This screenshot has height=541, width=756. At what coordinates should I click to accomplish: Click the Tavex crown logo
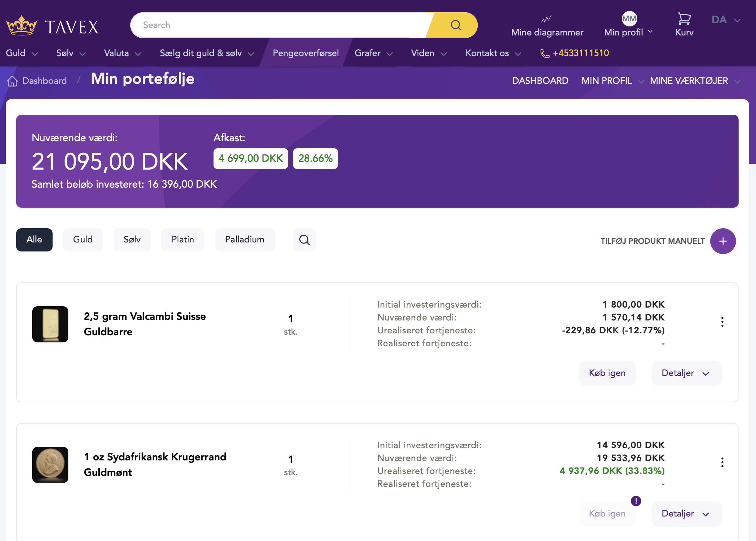click(21, 24)
